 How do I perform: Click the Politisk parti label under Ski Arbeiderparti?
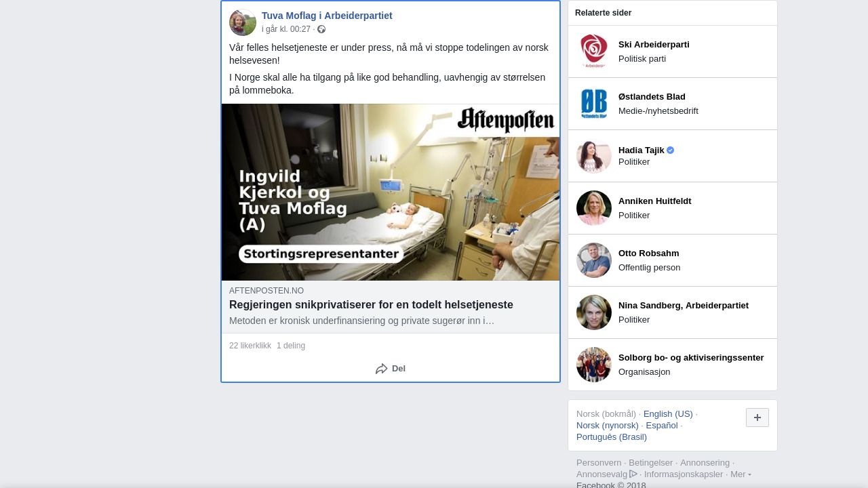point(642,59)
